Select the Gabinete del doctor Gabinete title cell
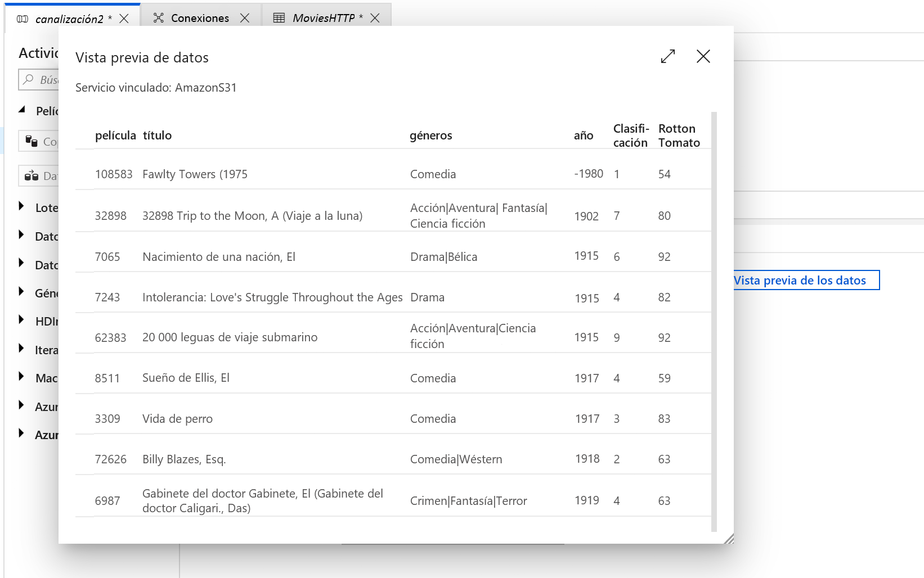The image size is (924, 578). coord(263,501)
